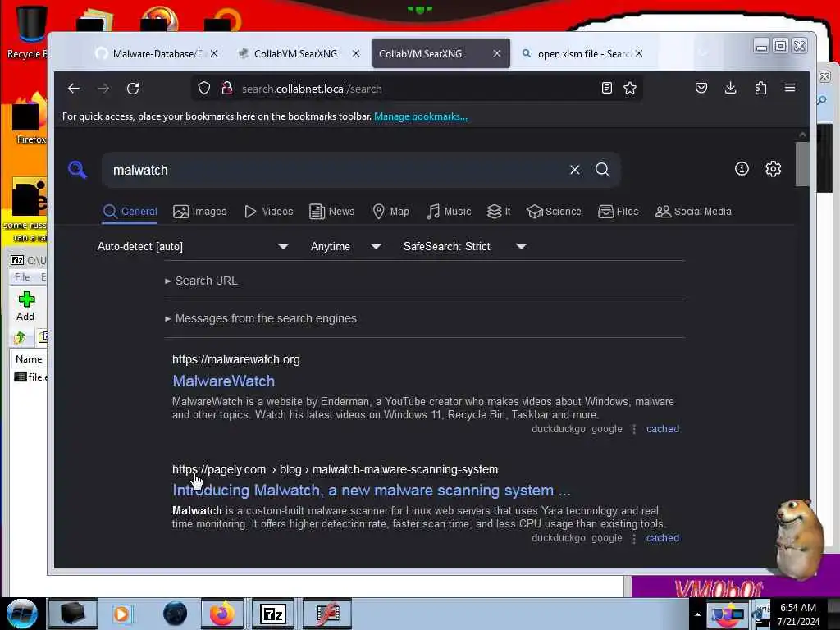The height and width of the screenshot is (630, 840).
Task: Open the extensions puzzle icon
Action: pos(760,88)
